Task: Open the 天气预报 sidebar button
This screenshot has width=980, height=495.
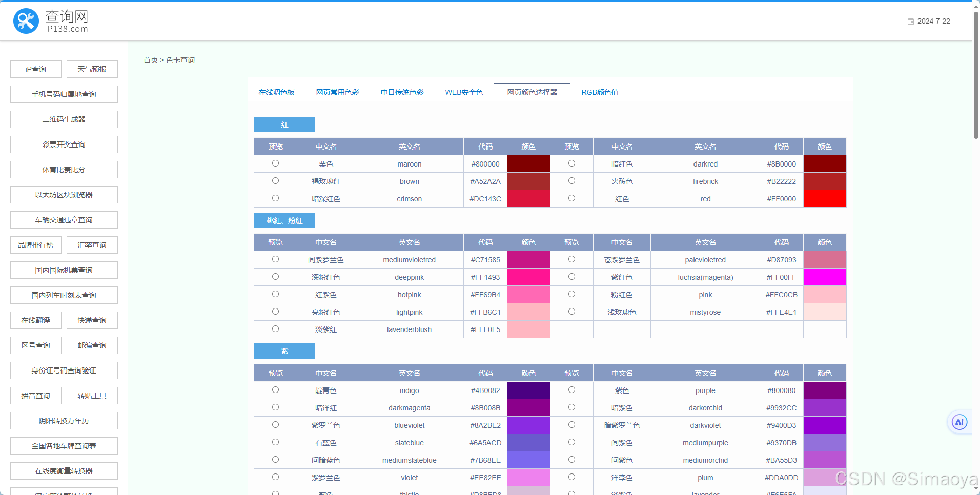Action: point(92,69)
